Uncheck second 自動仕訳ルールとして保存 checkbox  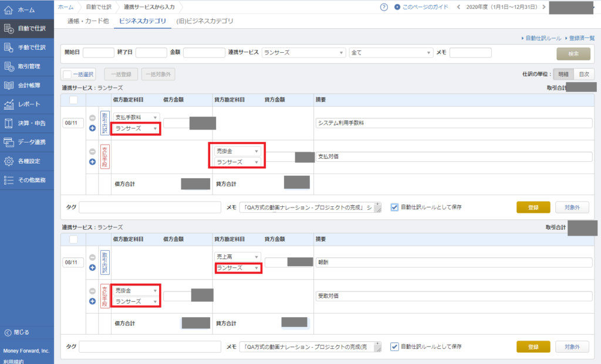[x=394, y=346]
